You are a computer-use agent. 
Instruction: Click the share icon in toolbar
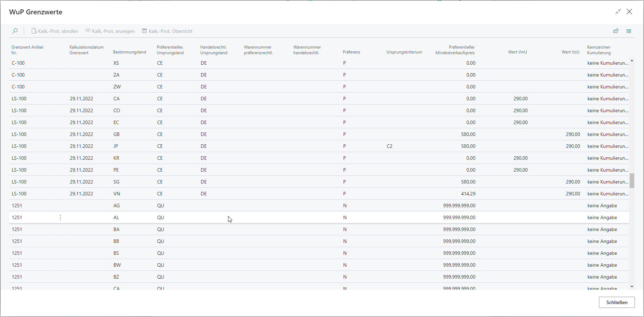pyautogui.click(x=616, y=31)
